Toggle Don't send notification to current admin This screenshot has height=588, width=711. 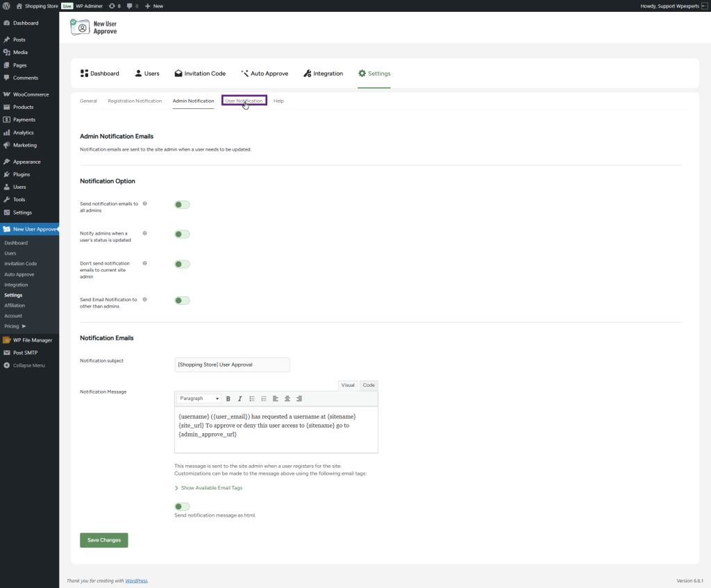[183, 264]
